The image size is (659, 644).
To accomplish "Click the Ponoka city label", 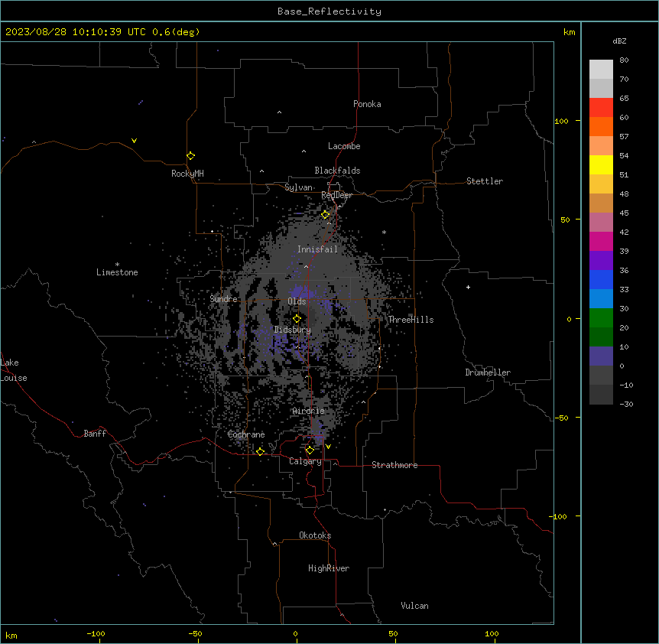I will click(367, 104).
